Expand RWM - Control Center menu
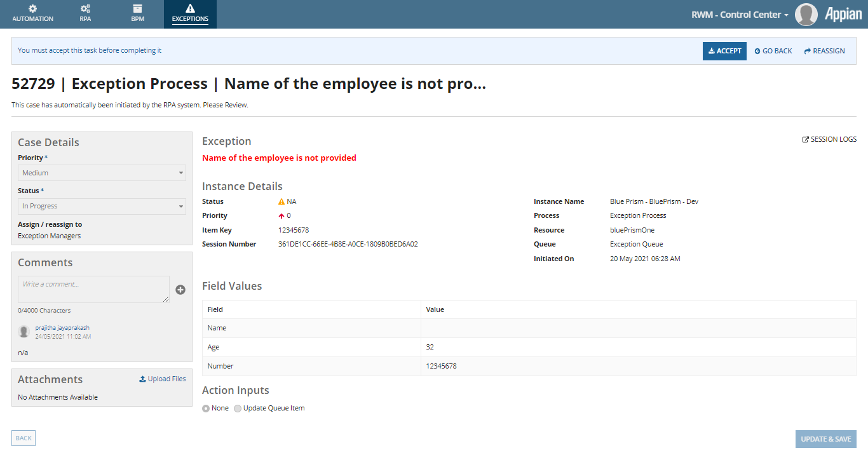The height and width of the screenshot is (467, 868). 740,15
